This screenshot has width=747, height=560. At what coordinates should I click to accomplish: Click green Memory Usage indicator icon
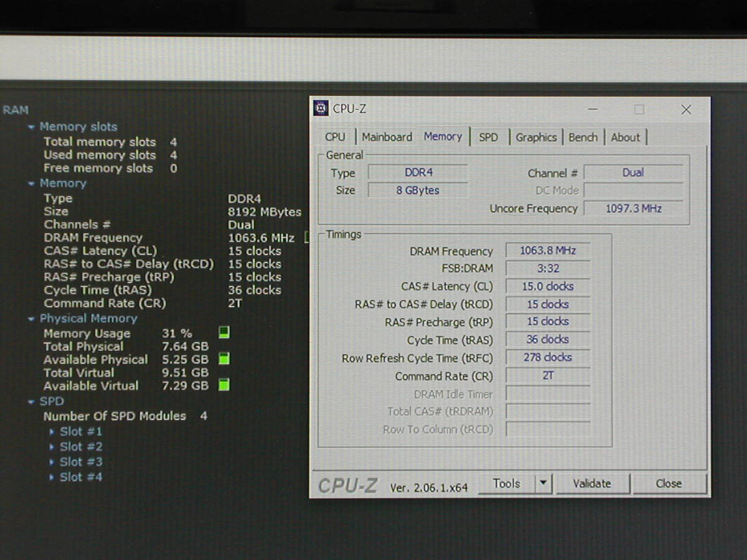pos(224,332)
